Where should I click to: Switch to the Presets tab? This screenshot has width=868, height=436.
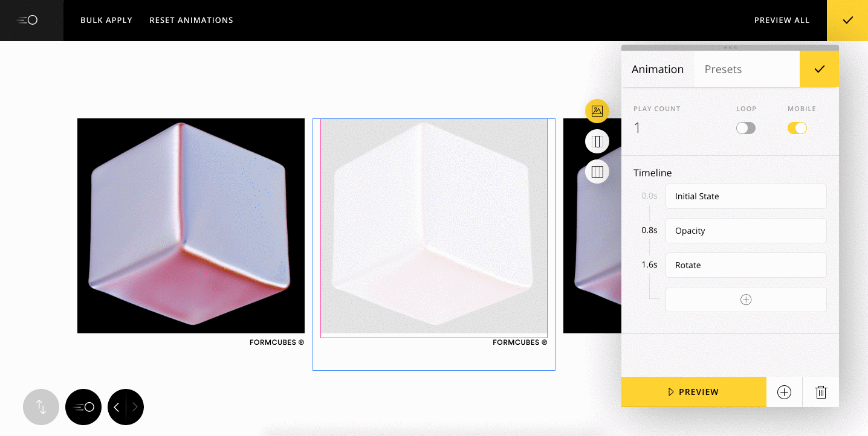tap(723, 69)
